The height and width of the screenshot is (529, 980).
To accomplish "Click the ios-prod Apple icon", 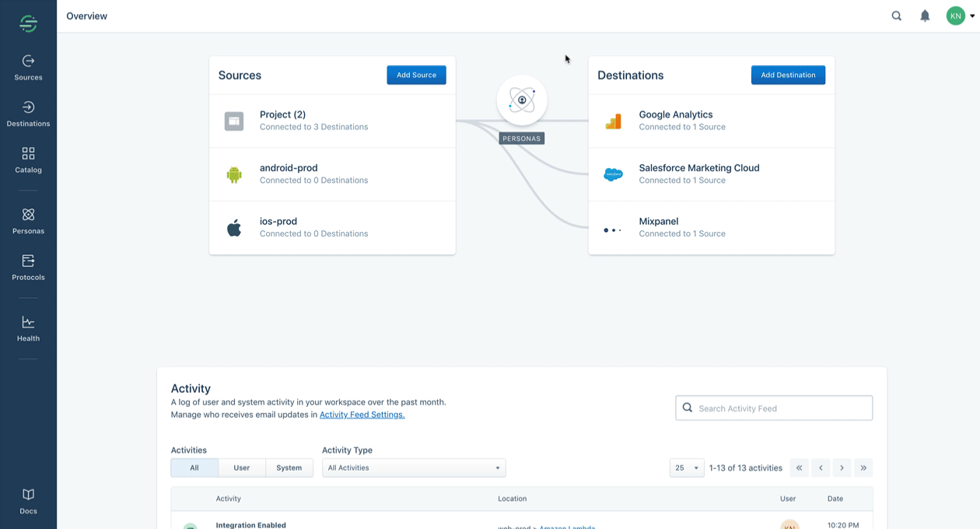I will point(234,227).
